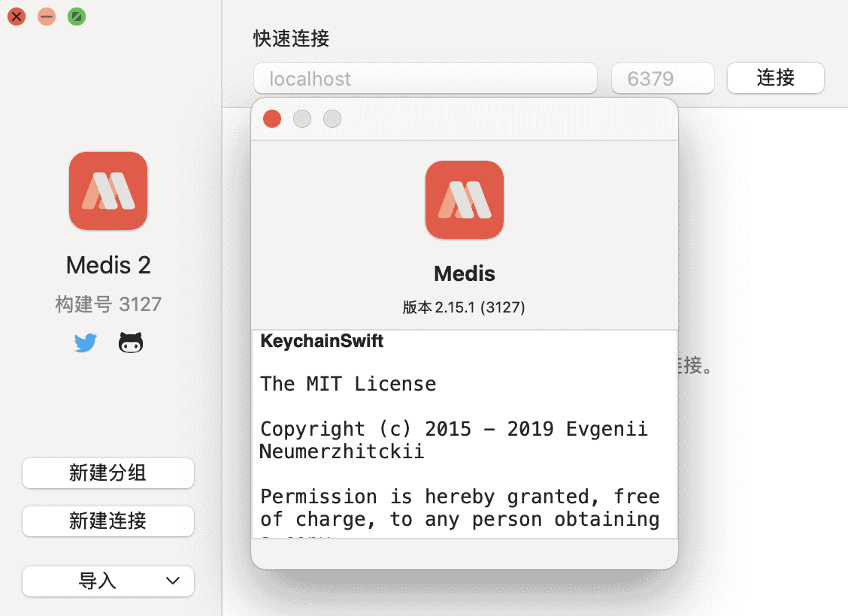Select the red close traffic light on About window
This screenshot has height=616, width=848.
tap(271, 119)
